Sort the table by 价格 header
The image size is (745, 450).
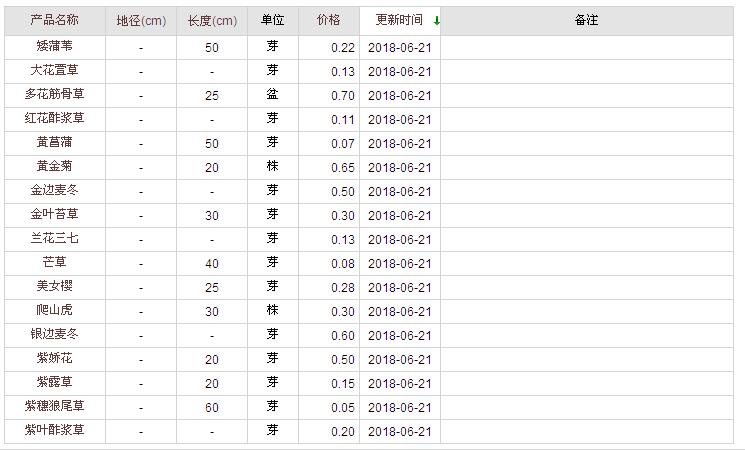pyautogui.click(x=328, y=20)
